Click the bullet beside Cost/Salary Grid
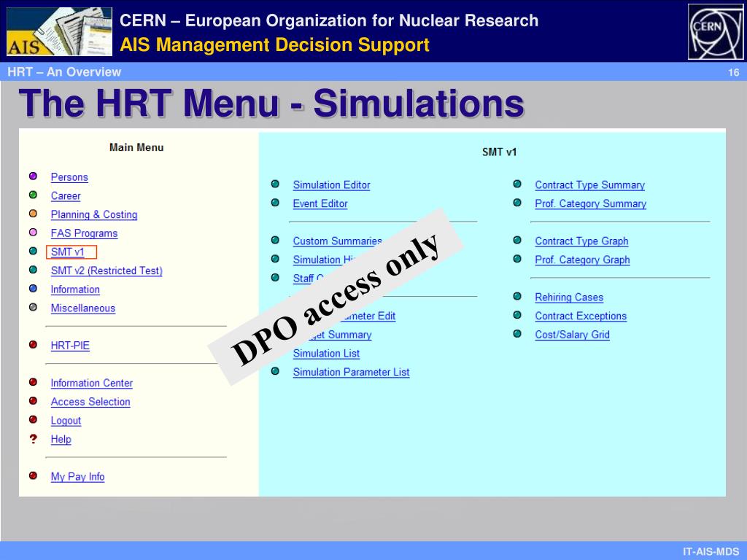The height and width of the screenshot is (560, 747). (x=517, y=334)
